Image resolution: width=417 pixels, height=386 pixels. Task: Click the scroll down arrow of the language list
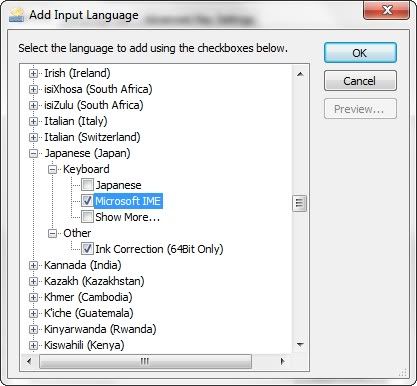coord(300,345)
